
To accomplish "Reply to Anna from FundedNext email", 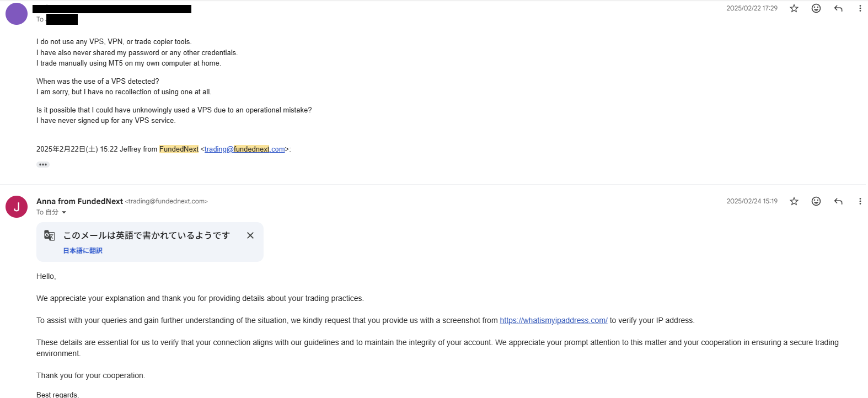I will pos(838,201).
